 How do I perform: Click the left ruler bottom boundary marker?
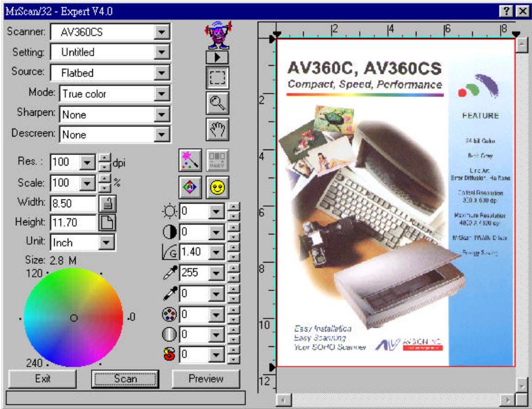coord(272,367)
